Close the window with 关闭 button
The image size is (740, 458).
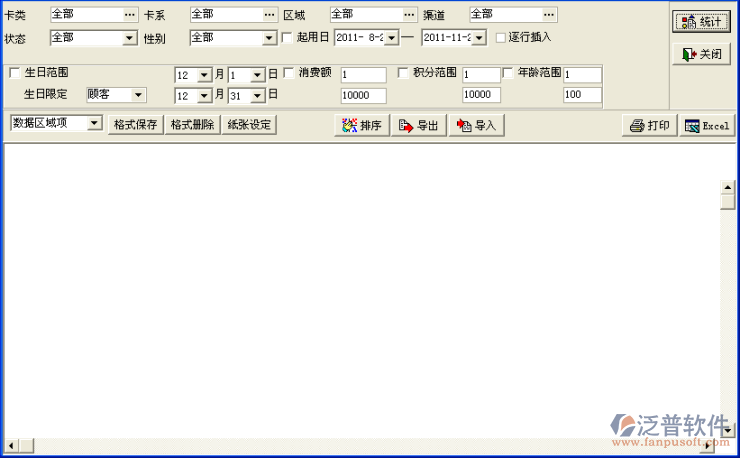coord(701,54)
